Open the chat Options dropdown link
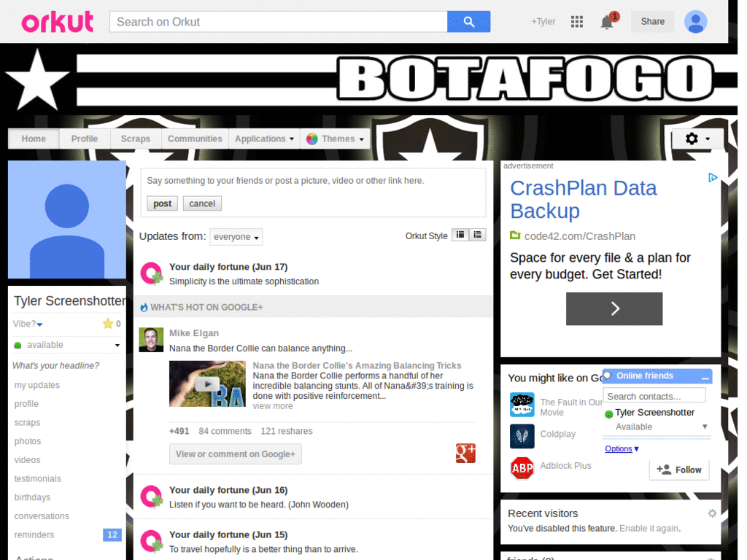 (622, 448)
